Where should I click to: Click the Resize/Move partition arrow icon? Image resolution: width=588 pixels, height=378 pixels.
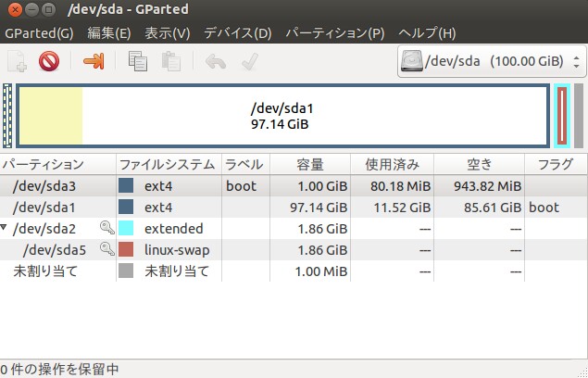[94, 62]
